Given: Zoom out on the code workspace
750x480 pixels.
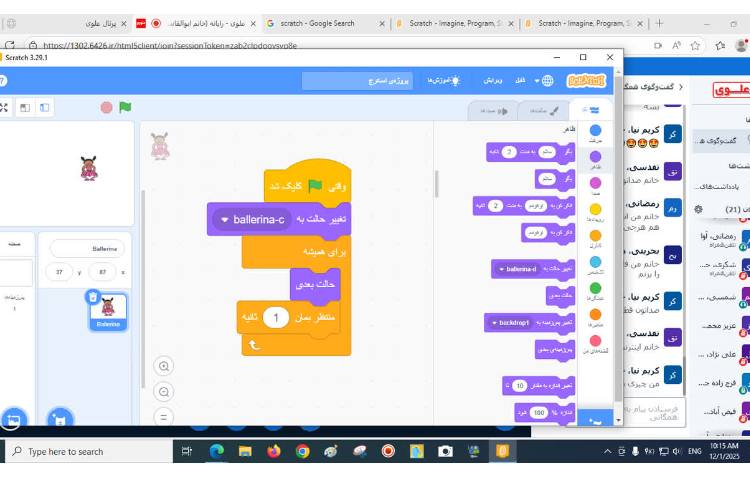Looking at the screenshot, I should click(x=165, y=391).
